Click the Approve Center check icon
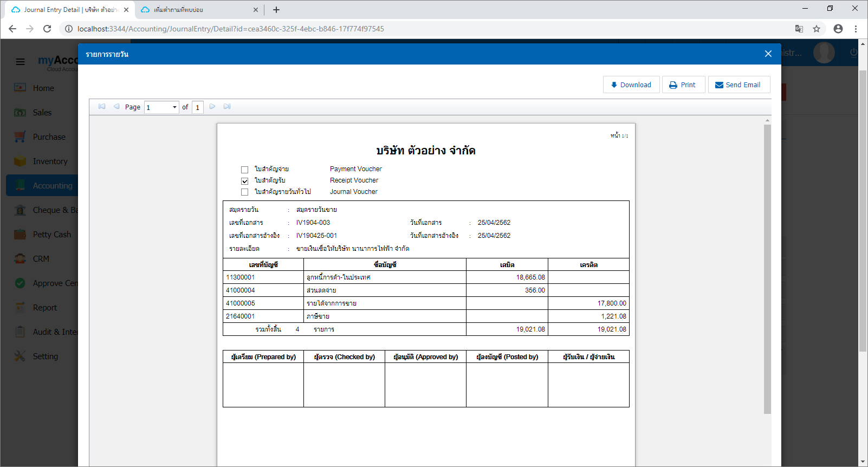 click(x=20, y=283)
